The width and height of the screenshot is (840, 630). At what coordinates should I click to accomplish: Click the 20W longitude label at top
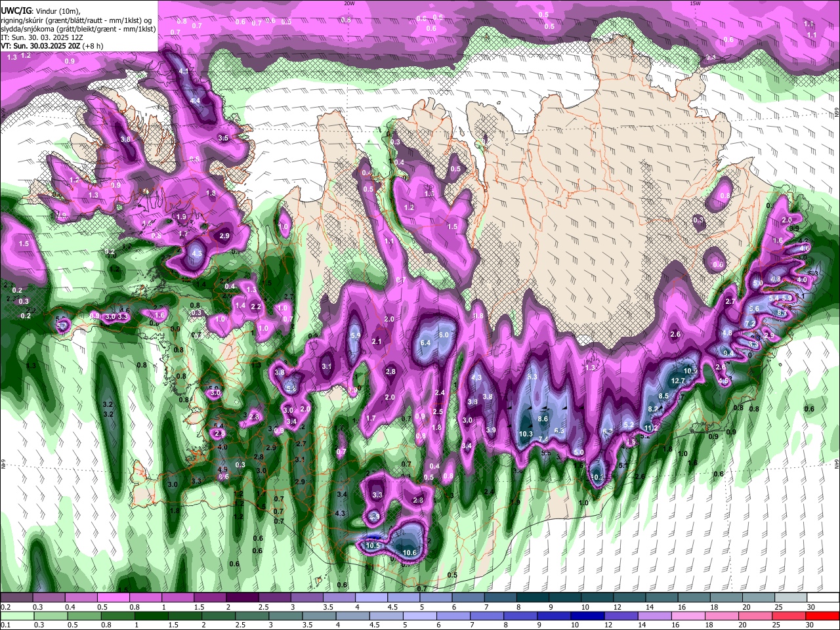(349, 3)
